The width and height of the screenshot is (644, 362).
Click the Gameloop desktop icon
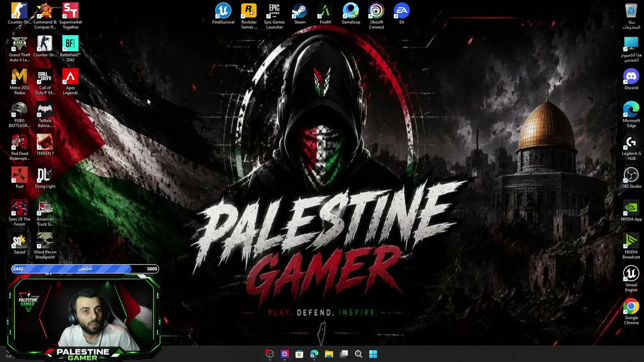point(351,14)
